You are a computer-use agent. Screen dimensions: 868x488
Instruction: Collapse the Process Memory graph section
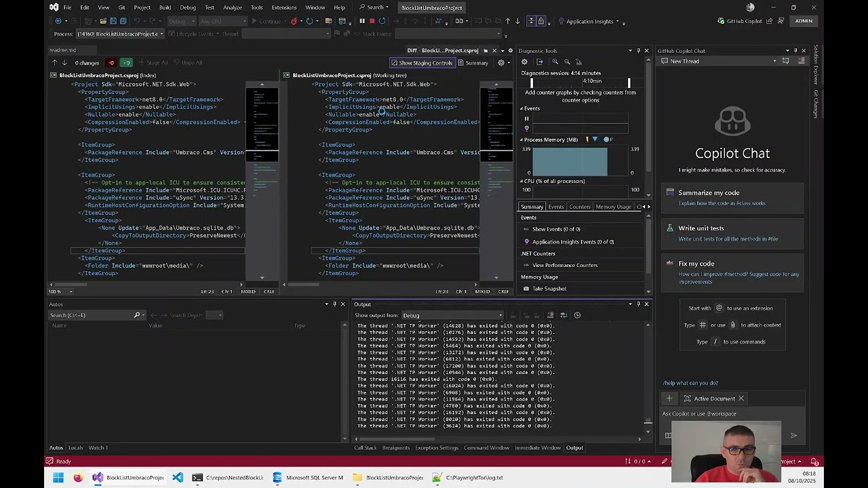click(x=521, y=140)
